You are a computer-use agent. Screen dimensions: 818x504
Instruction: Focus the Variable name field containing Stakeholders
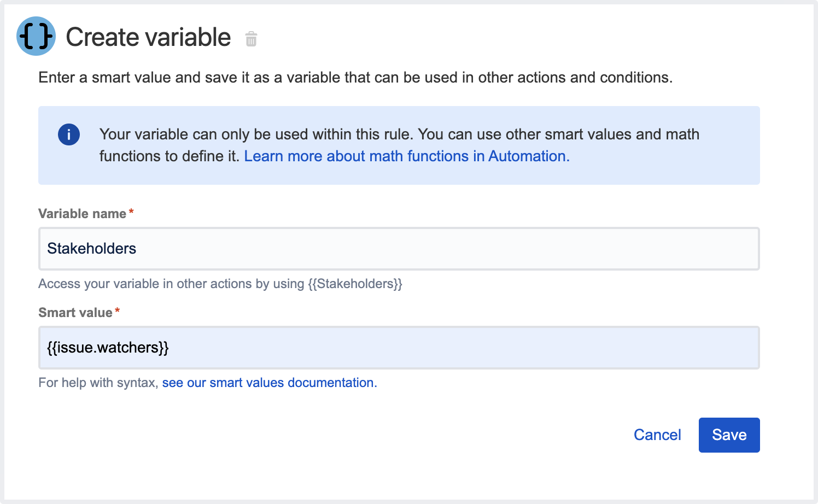[x=399, y=249]
